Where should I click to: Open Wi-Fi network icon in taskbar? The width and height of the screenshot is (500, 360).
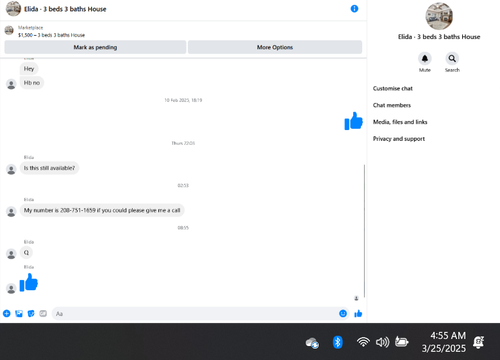363,342
